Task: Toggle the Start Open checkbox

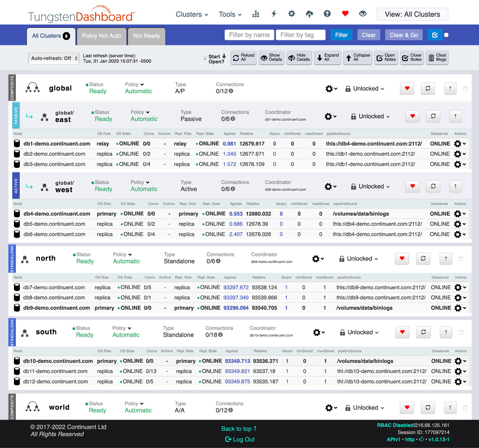Action: click(205, 59)
